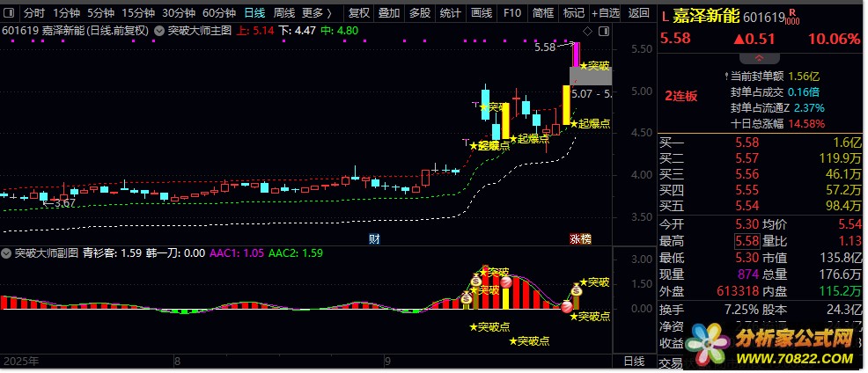868x373 pixels.
Task: Select the 30分钟 period tab
Action: click(x=179, y=12)
